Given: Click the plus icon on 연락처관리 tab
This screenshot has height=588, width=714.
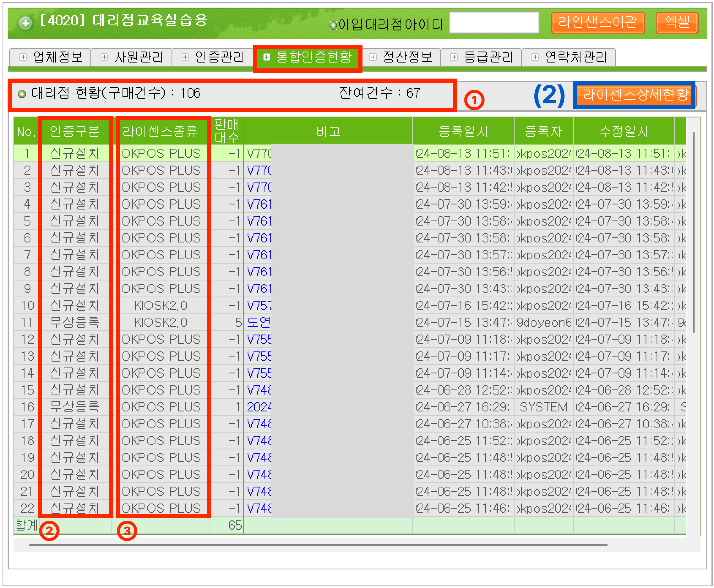Looking at the screenshot, I should (535, 57).
